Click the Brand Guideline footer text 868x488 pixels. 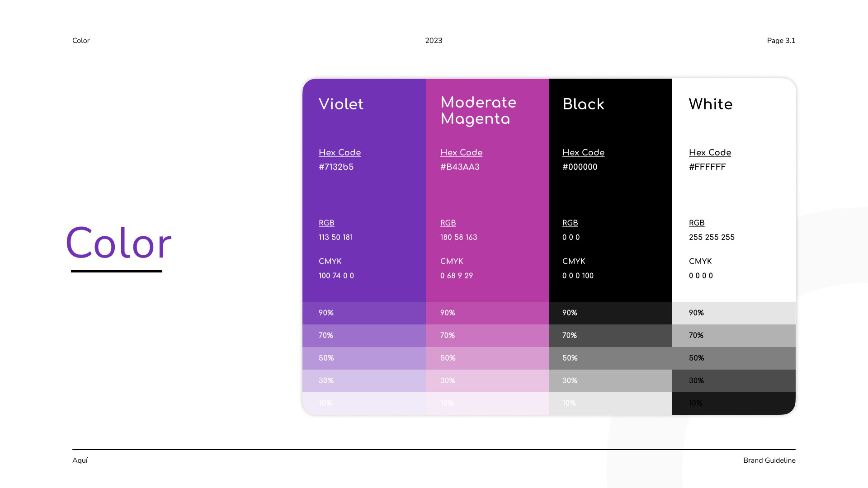[x=769, y=460]
